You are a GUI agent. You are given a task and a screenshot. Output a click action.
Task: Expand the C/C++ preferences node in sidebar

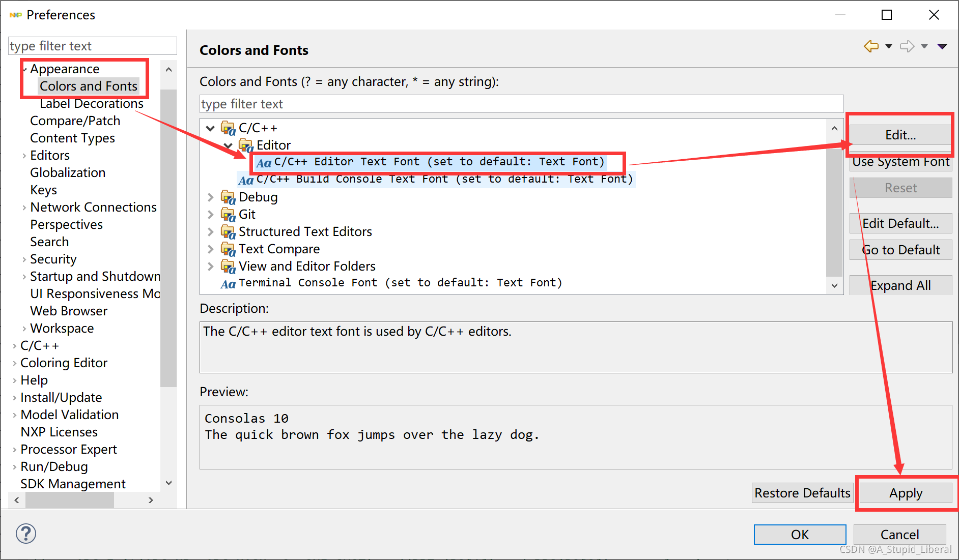[14, 346]
